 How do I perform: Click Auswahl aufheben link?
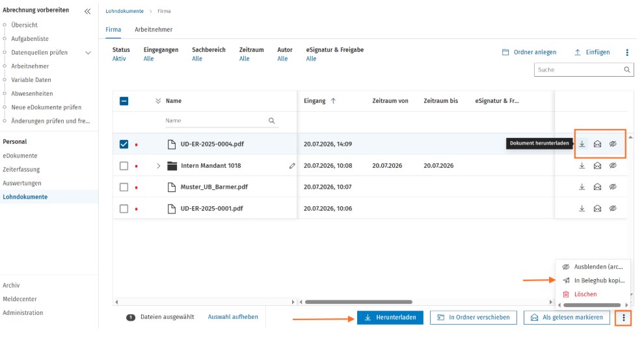tap(233, 317)
